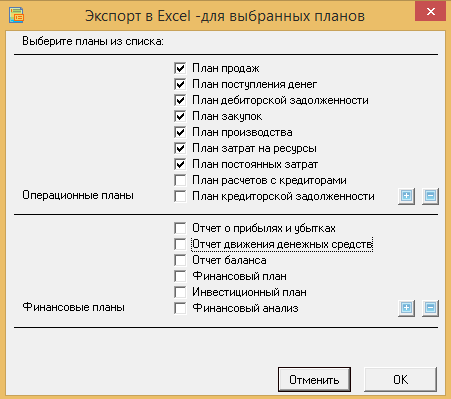Click the dialog title Экспорт в Excel
Screen dimensions: 451x399
(x=225, y=16)
